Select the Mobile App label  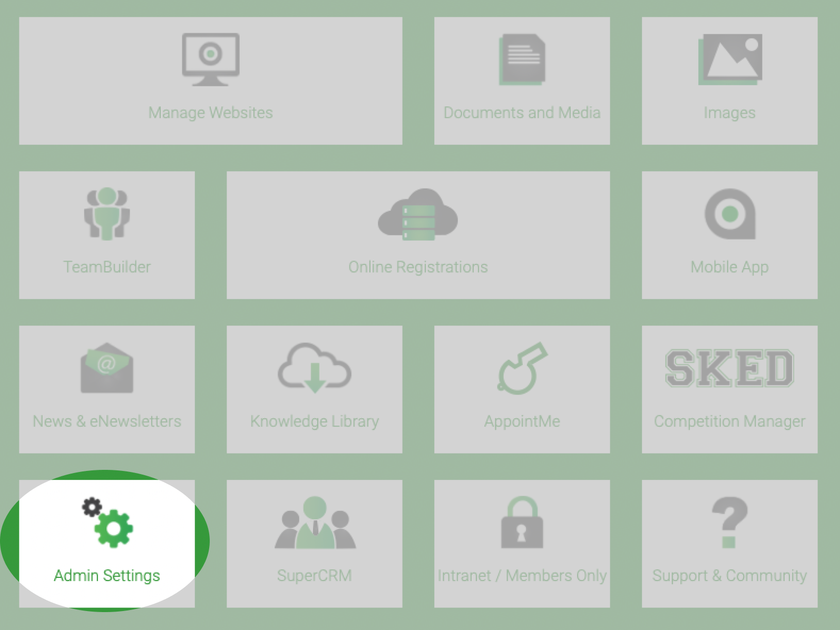tap(730, 267)
